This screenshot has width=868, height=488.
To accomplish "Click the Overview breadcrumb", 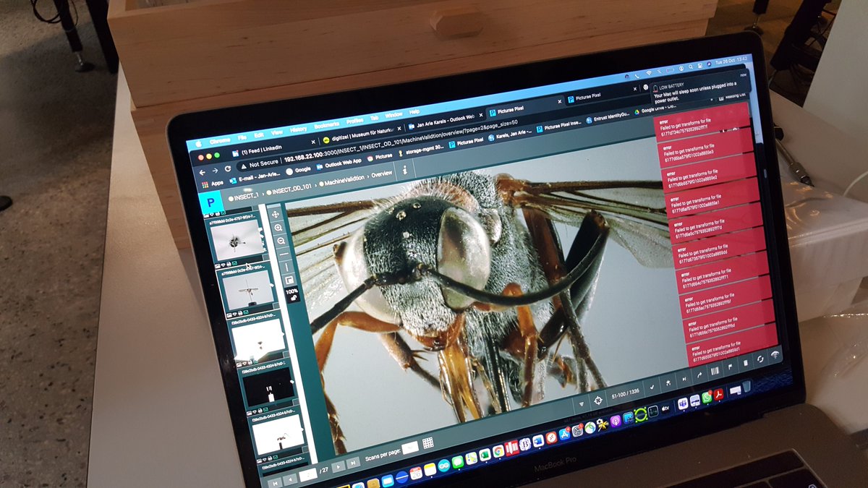I will coord(381,174).
